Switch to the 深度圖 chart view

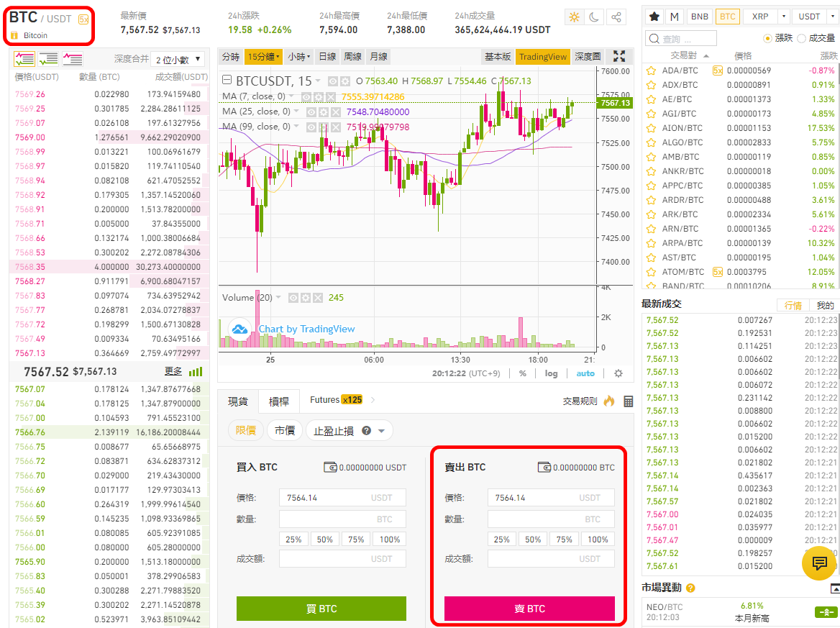588,57
